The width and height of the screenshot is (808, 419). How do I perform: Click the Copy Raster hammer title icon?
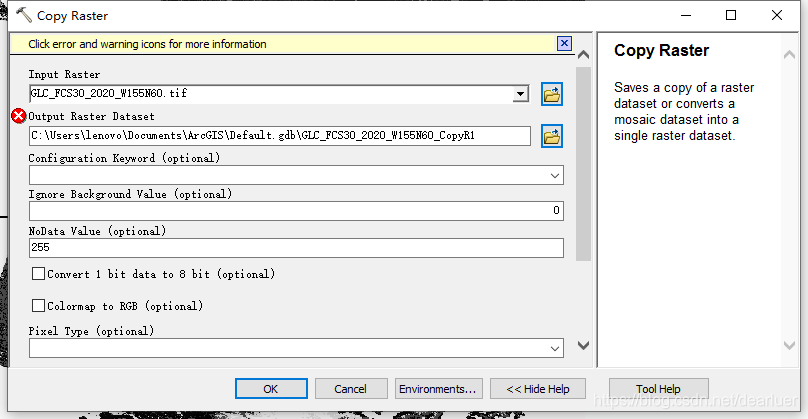(24, 15)
